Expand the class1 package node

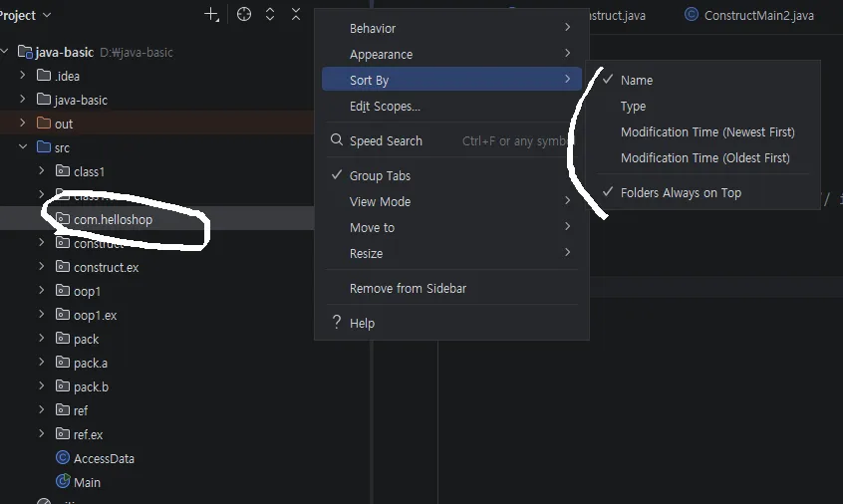point(41,171)
